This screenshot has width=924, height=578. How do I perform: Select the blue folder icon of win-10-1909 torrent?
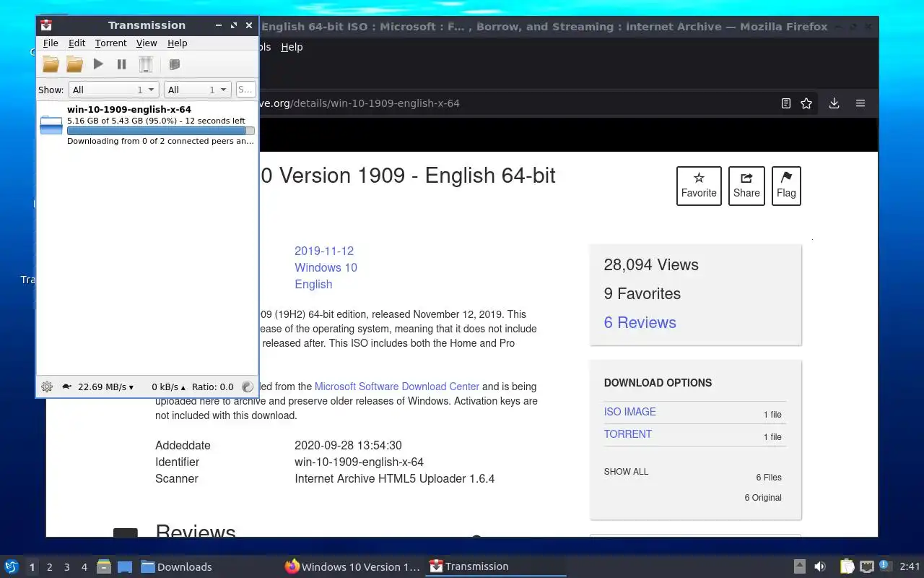51,125
